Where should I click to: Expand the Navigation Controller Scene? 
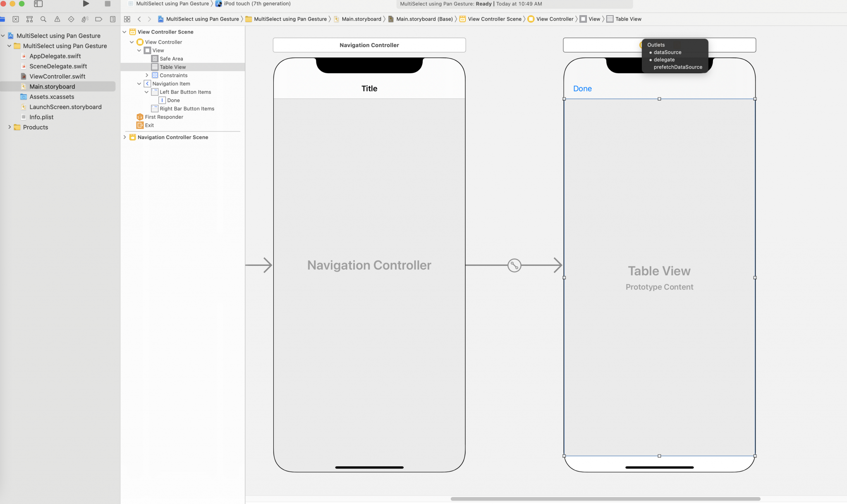tap(125, 137)
